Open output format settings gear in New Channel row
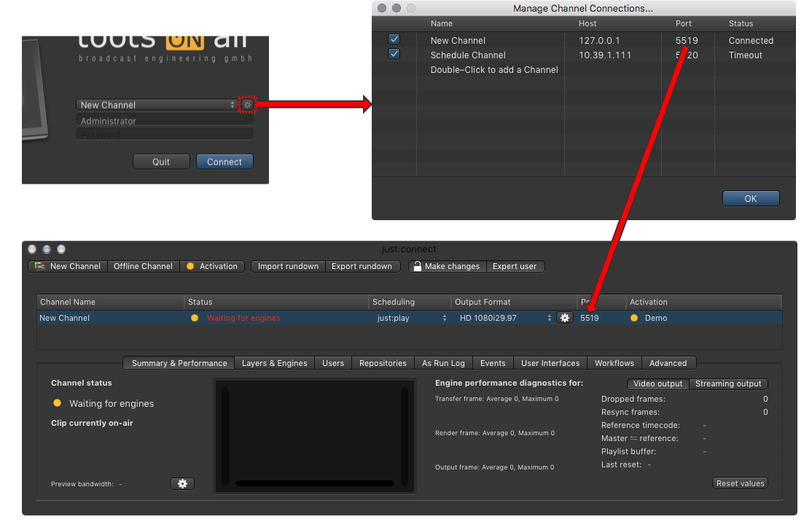This screenshot has width=812, height=530. (565, 318)
